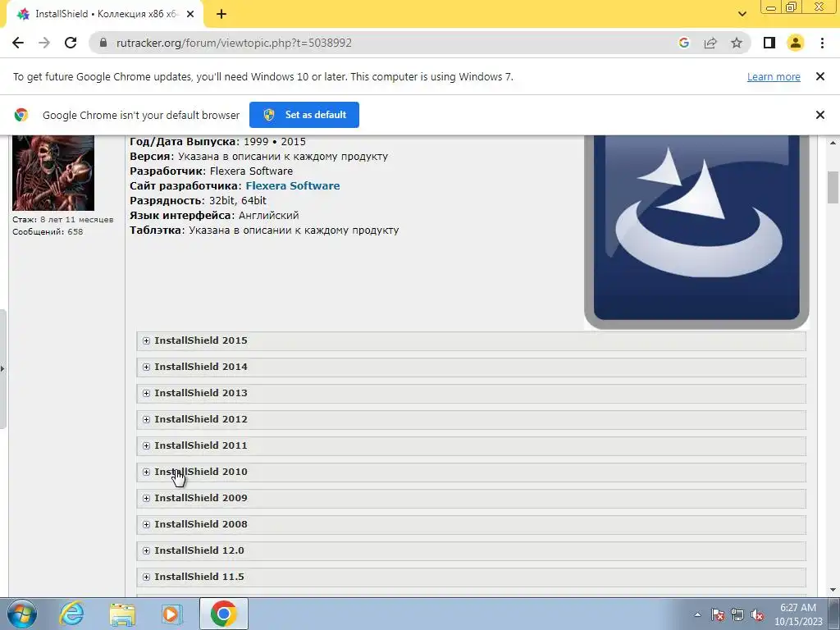Expand the InstallShield 2012 spoiler
This screenshot has height=630, width=840.
(x=472, y=419)
